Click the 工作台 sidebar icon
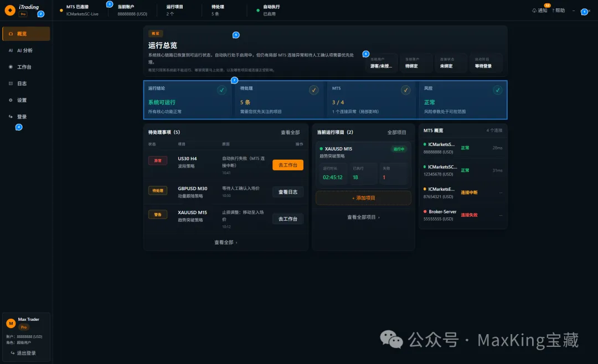Viewport: 598px width, 364px height. click(x=11, y=67)
